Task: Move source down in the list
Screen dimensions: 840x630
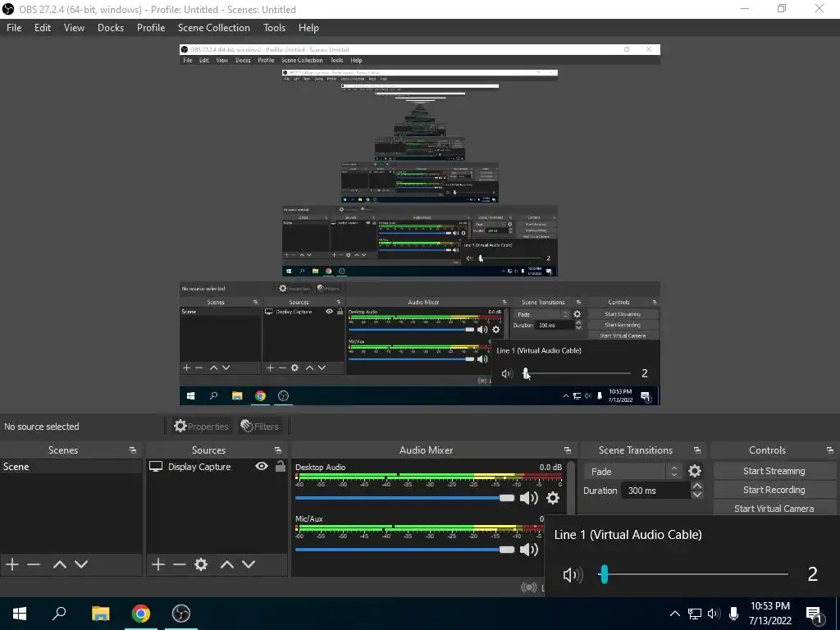Action: coord(248,564)
